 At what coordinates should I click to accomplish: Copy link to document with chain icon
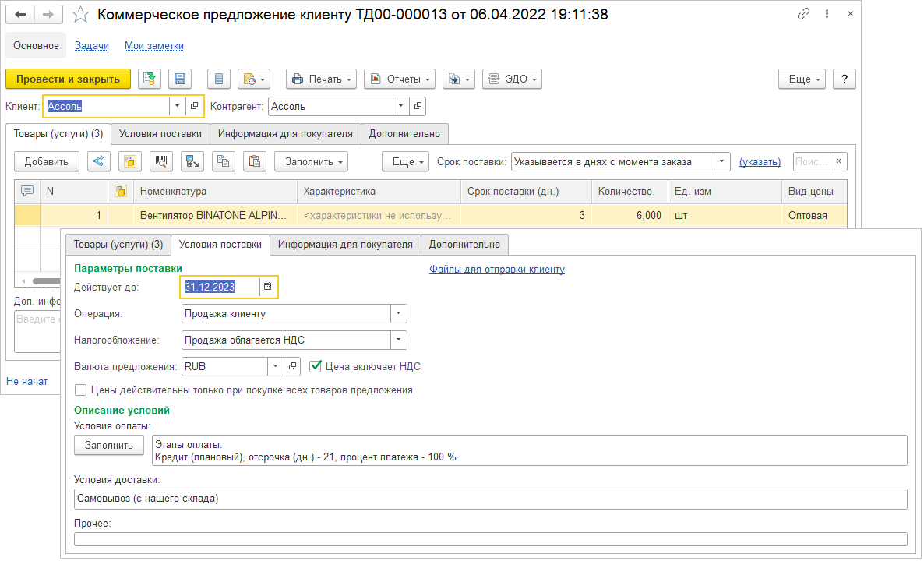(803, 13)
